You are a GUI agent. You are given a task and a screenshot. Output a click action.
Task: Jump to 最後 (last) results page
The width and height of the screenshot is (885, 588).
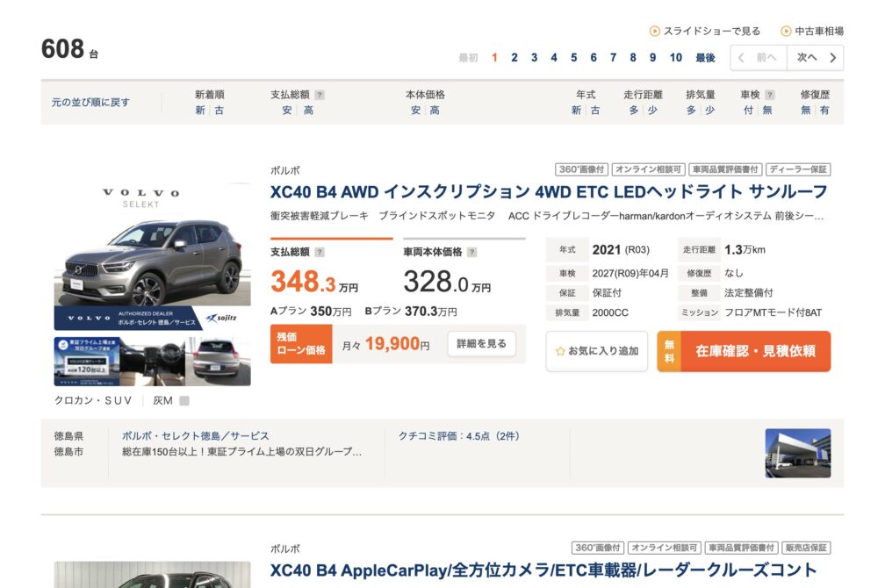[x=705, y=58]
